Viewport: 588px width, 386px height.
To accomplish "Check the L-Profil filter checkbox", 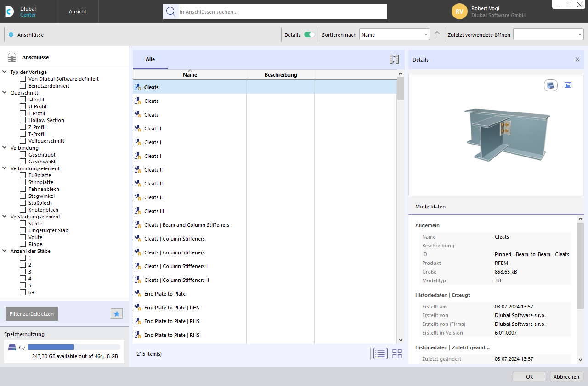I will point(23,113).
